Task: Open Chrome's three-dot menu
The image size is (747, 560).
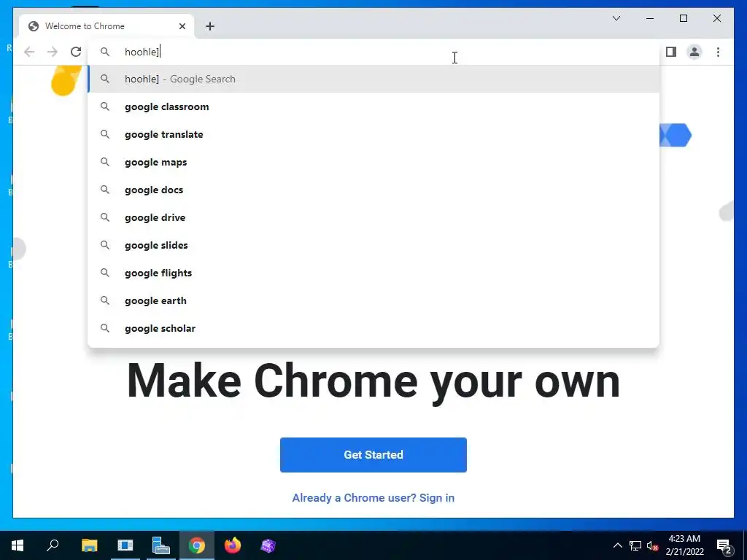Action: point(718,52)
